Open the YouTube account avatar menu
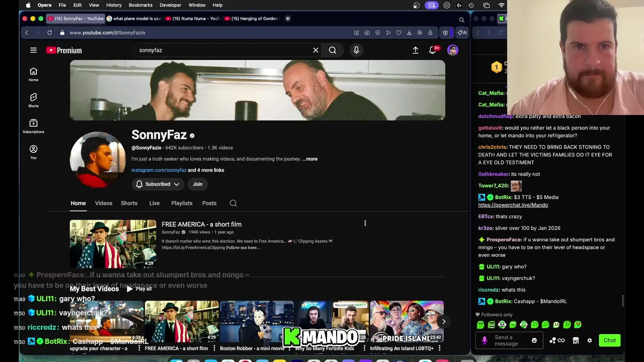644x362 pixels. click(x=453, y=50)
